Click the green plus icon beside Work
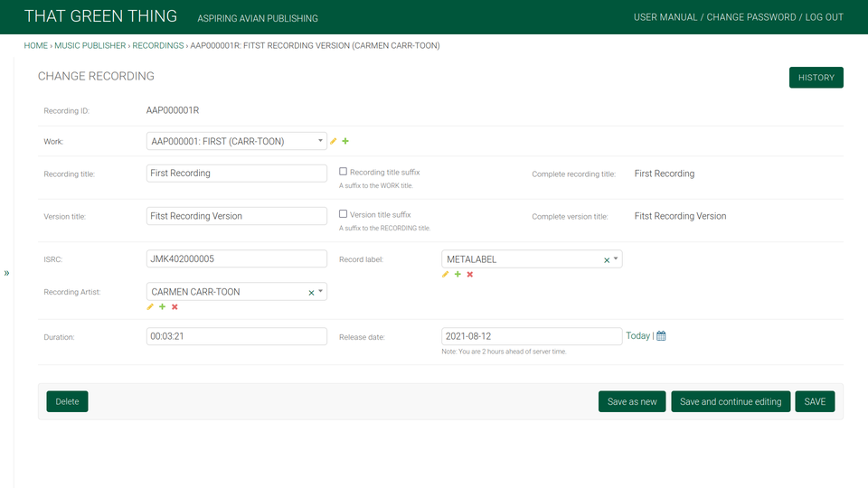The height and width of the screenshot is (488, 868). click(345, 141)
